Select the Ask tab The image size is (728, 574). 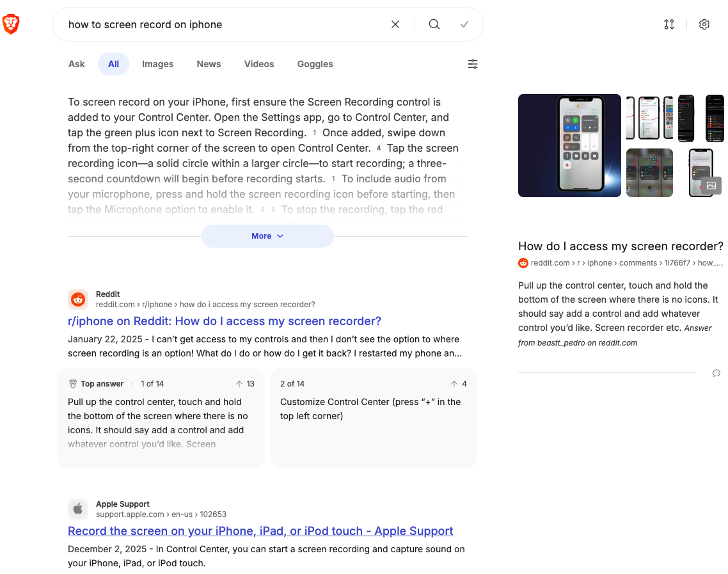77,64
